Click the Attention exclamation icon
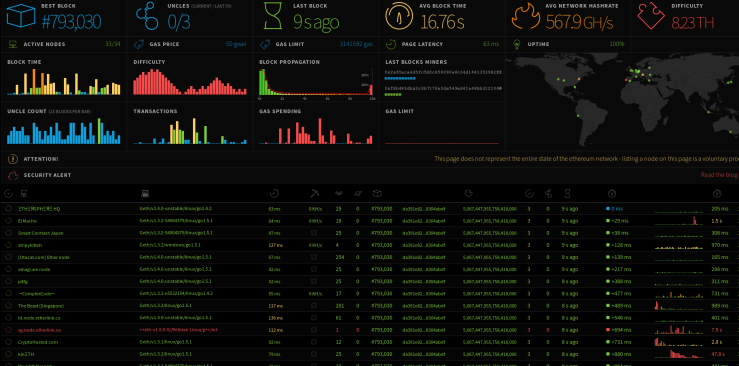The image size is (739, 366). [x=13, y=159]
